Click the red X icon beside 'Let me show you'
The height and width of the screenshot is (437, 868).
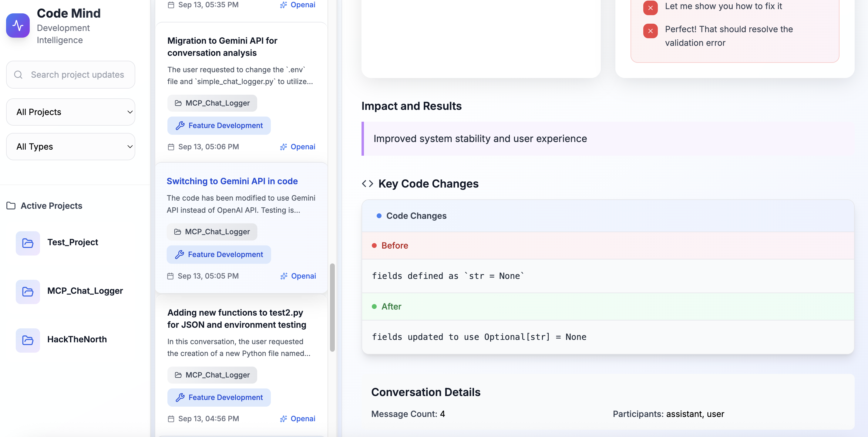[x=650, y=8]
